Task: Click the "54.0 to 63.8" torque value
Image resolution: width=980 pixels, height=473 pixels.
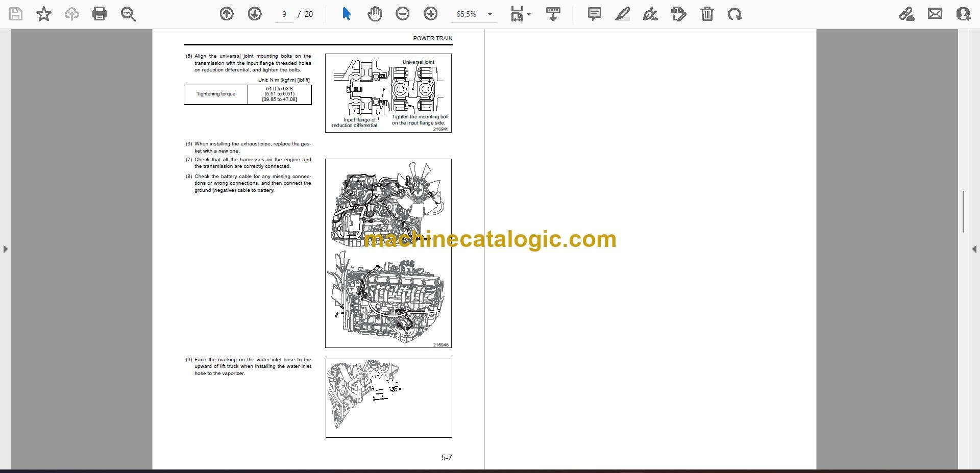Action: click(280, 89)
